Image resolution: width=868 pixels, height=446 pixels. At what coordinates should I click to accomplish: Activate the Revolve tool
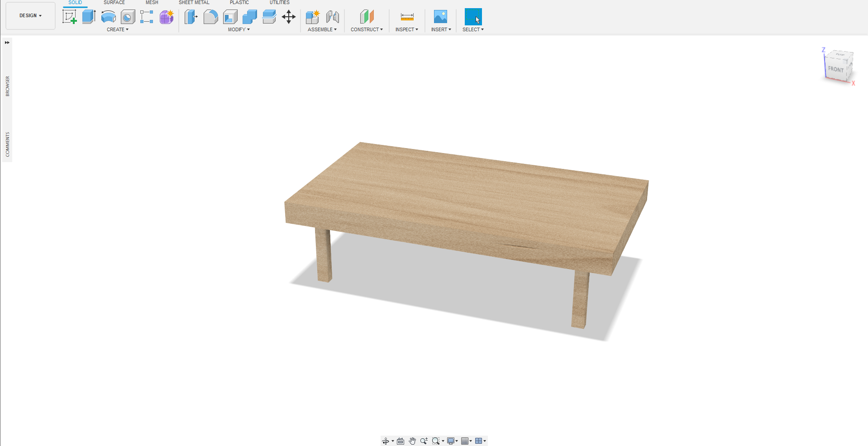[x=108, y=17]
